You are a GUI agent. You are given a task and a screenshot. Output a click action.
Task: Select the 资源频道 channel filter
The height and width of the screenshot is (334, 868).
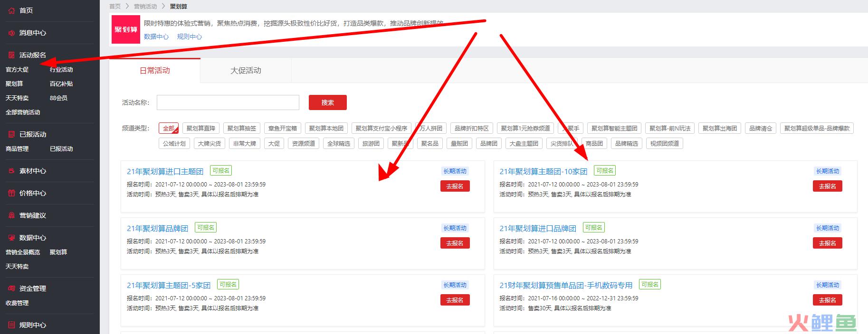[x=304, y=143]
